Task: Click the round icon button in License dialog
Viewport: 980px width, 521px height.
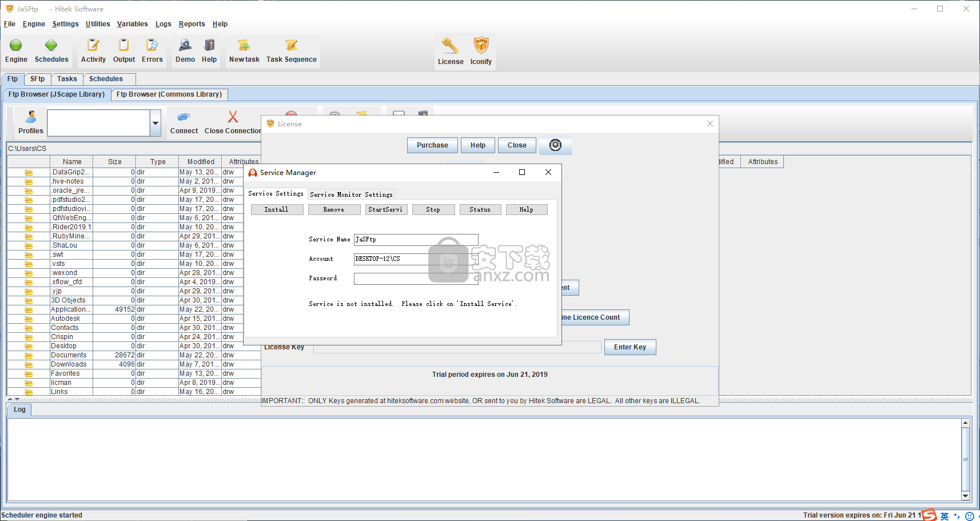Action: [555, 145]
